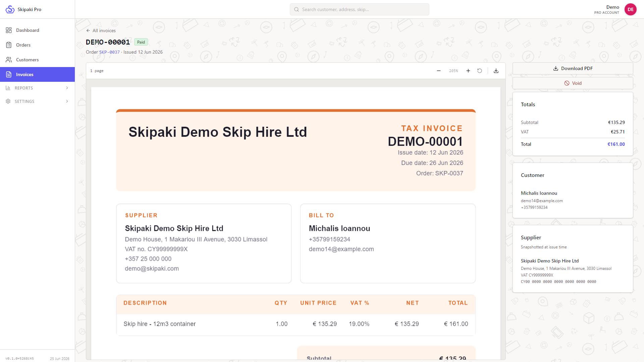Screen dimensions: 644x362
Task: Go back to All invoices
Action: coord(101,31)
